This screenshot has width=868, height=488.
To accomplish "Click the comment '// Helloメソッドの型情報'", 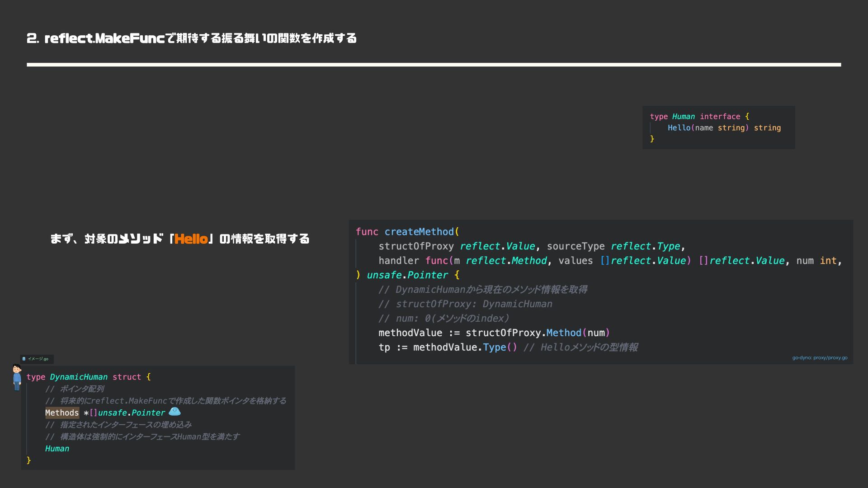I will 580,347.
